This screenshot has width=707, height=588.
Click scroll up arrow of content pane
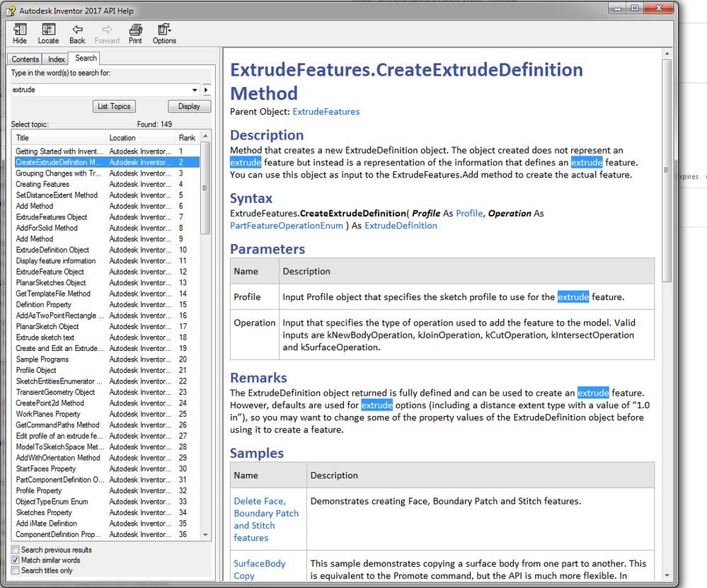point(667,54)
